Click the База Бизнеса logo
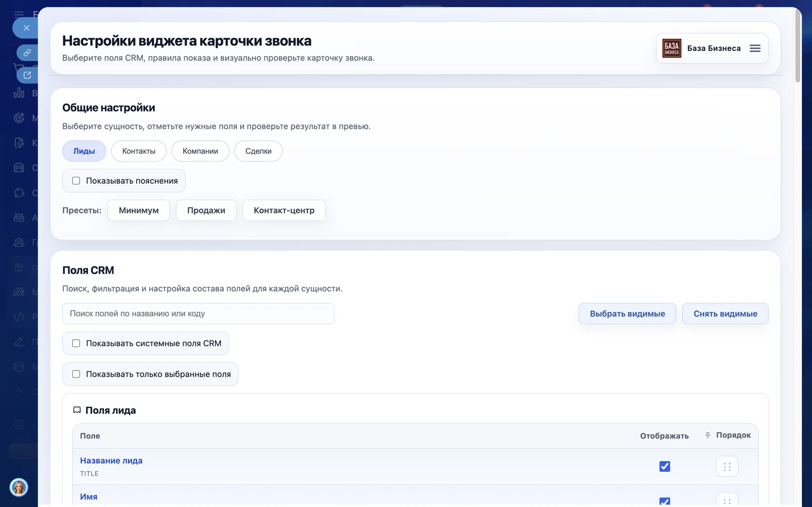The width and height of the screenshot is (812, 507). click(671, 48)
